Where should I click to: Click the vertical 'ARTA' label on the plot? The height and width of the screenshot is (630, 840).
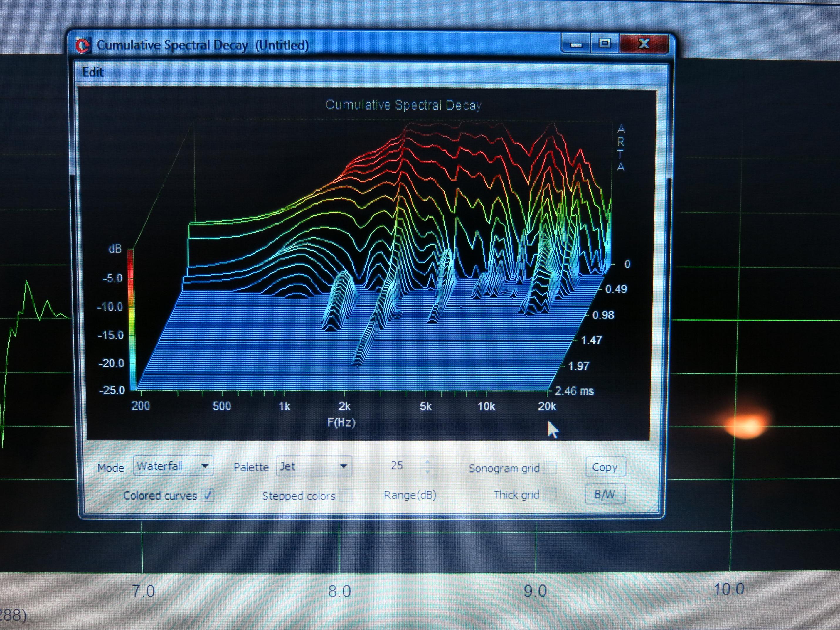point(621,148)
